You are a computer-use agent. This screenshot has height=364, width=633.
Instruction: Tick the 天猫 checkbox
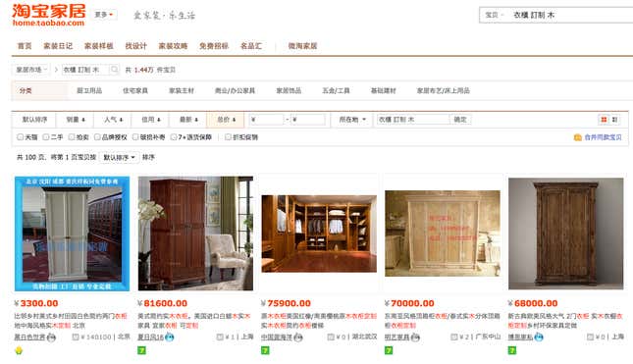(21, 137)
